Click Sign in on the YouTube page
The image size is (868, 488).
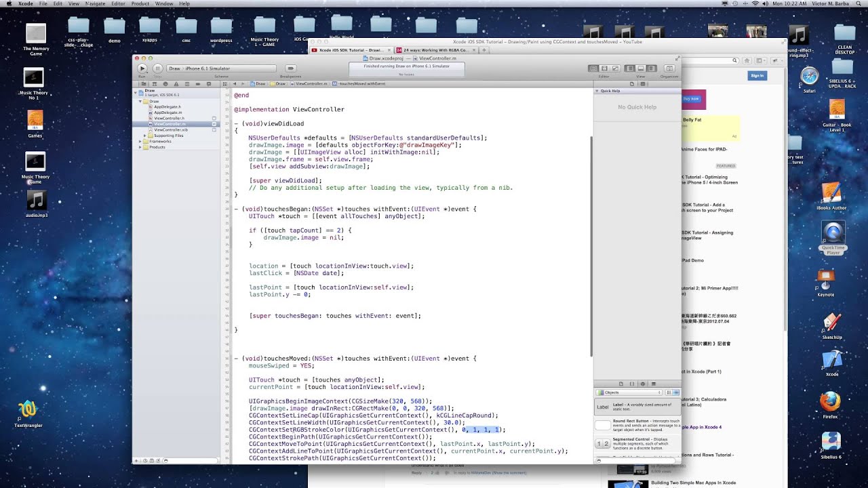(757, 76)
